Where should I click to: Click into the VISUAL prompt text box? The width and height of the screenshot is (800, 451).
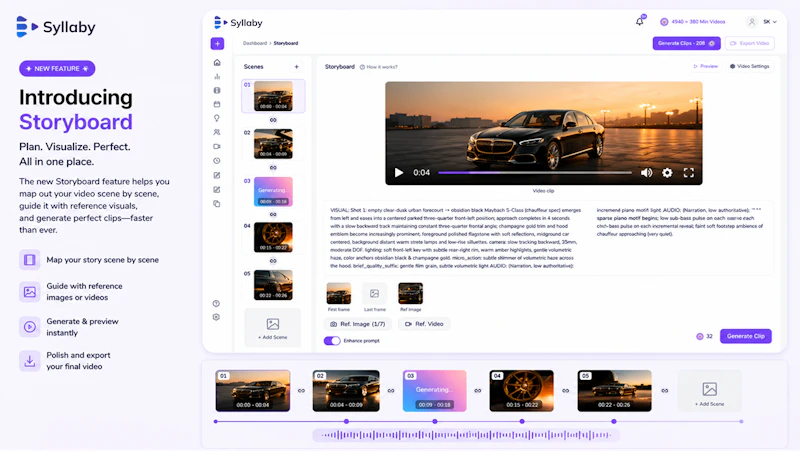tap(548, 238)
